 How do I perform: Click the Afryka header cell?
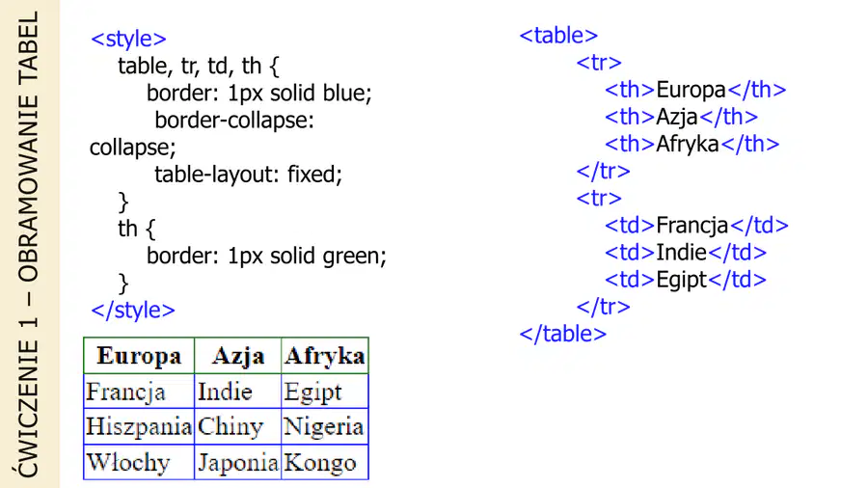point(325,356)
